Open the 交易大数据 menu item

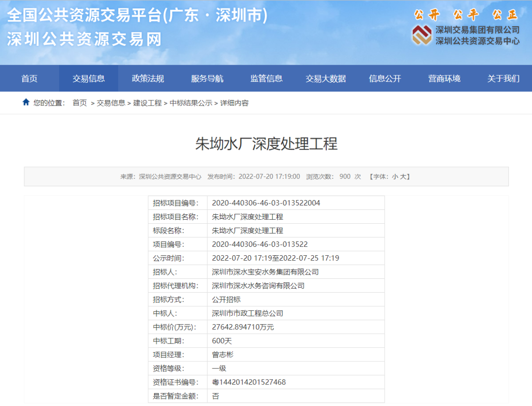[326, 78]
